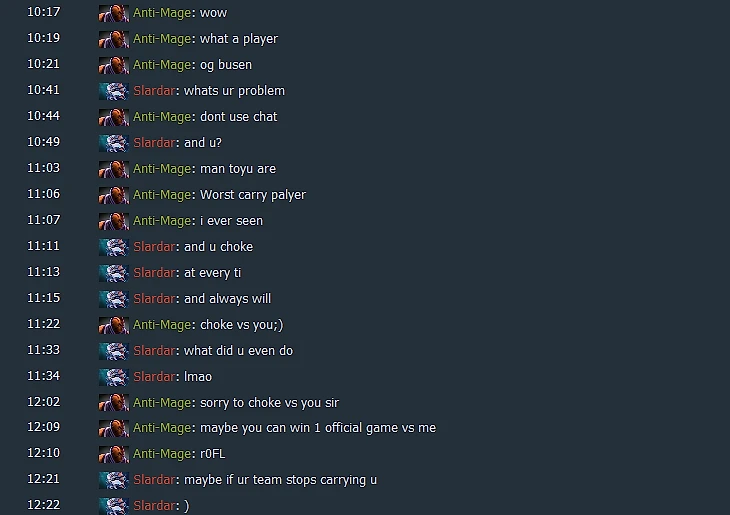Click the 11:22 timestamp
Image resolution: width=730 pixels, height=515 pixels.
pos(43,324)
